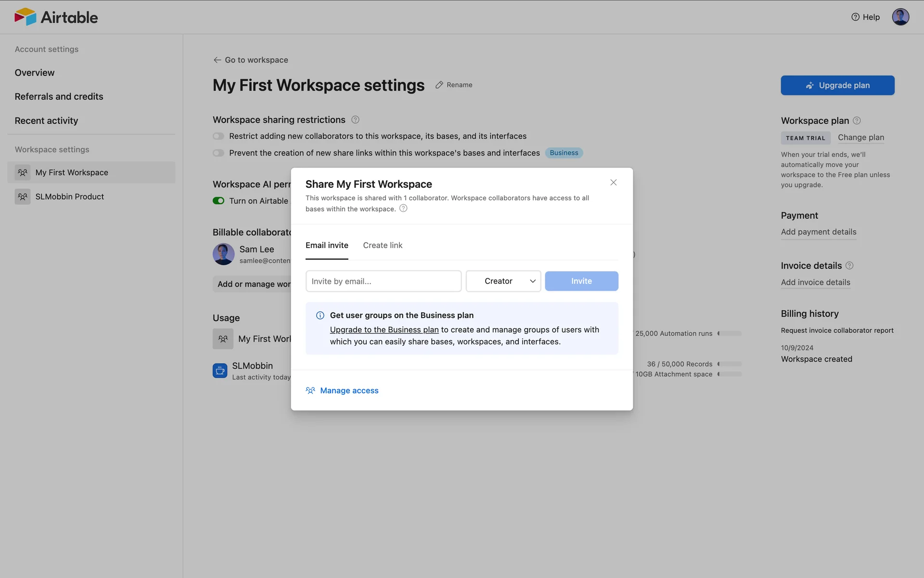Click the Manage access link
Image resolution: width=924 pixels, height=578 pixels.
[349, 391]
